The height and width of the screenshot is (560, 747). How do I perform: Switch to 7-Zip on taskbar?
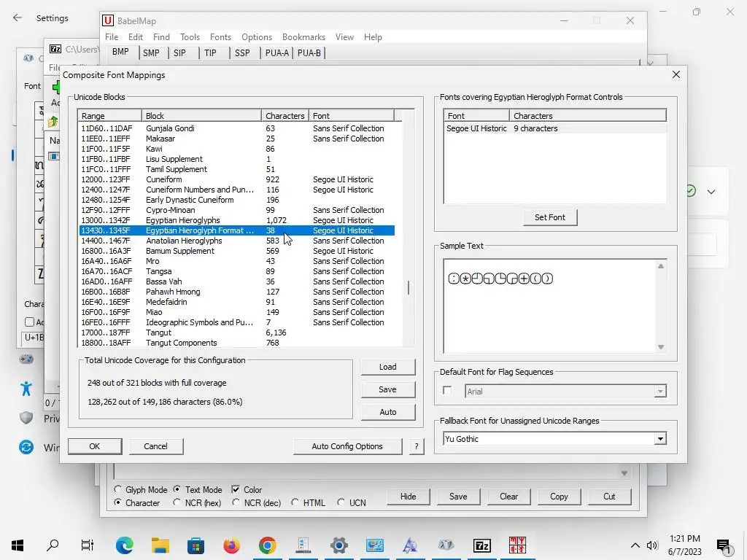point(481,545)
